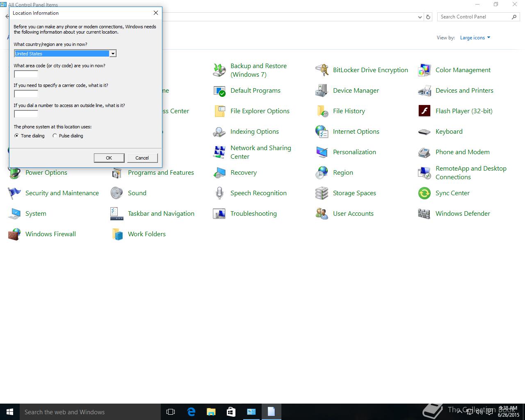Image resolution: width=525 pixels, height=420 pixels.
Task: Click Cancel in Location Information dialog
Action: tap(142, 158)
